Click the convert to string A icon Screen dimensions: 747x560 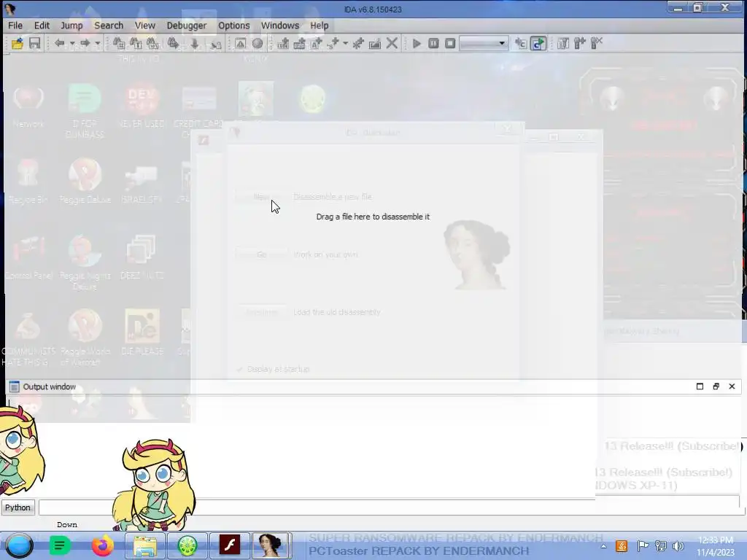(x=317, y=44)
